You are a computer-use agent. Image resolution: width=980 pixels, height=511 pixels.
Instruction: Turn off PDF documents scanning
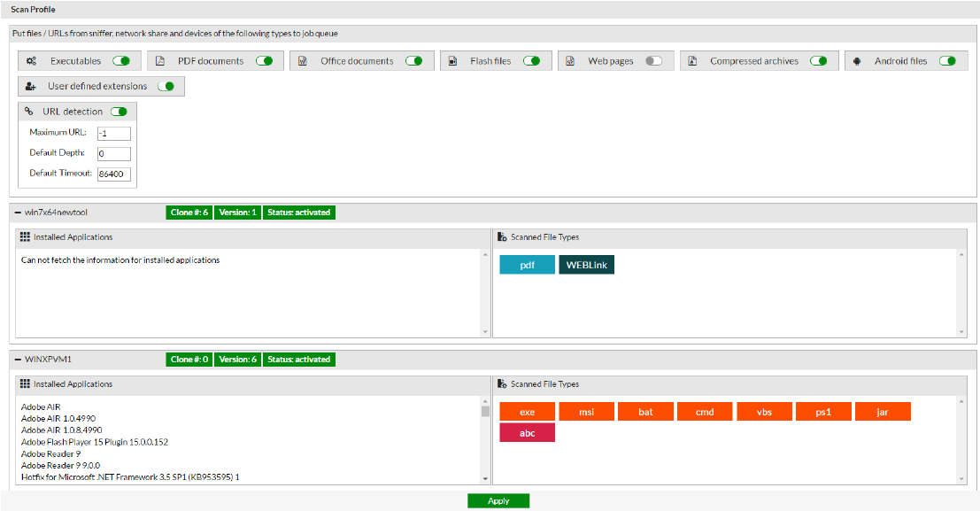(x=265, y=61)
